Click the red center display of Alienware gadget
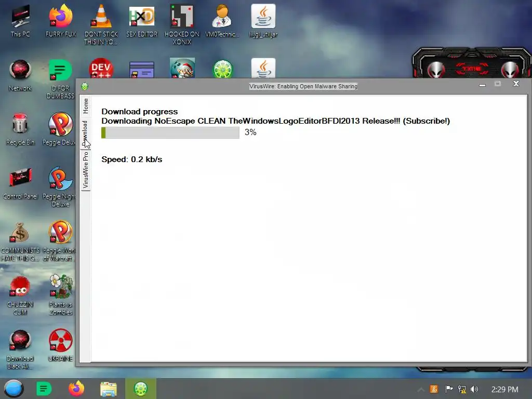 [472, 69]
